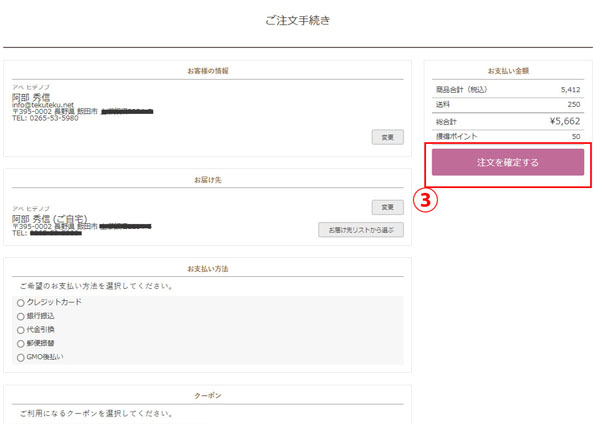Click the お支払い金額 panel header
Image resolution: width=600 pixels, height=424 pixels.
tap(508, 72)
